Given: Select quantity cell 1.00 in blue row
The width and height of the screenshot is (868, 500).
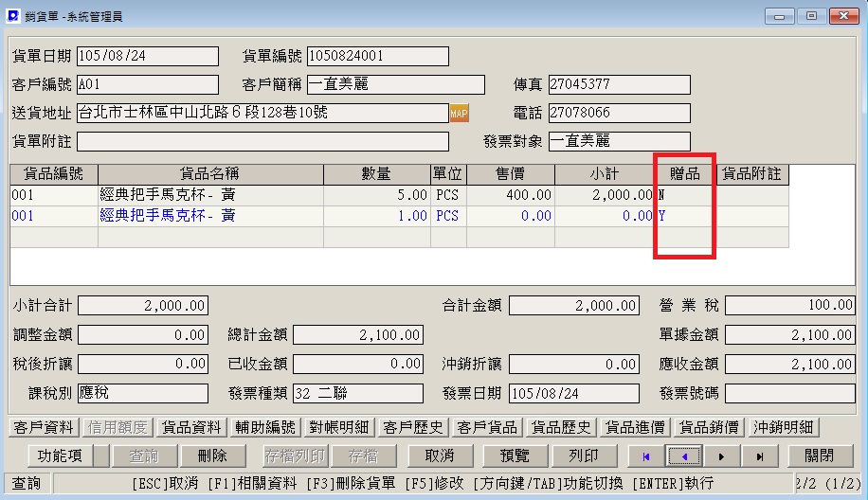Looking at the screenshot, I should point(377,216).
